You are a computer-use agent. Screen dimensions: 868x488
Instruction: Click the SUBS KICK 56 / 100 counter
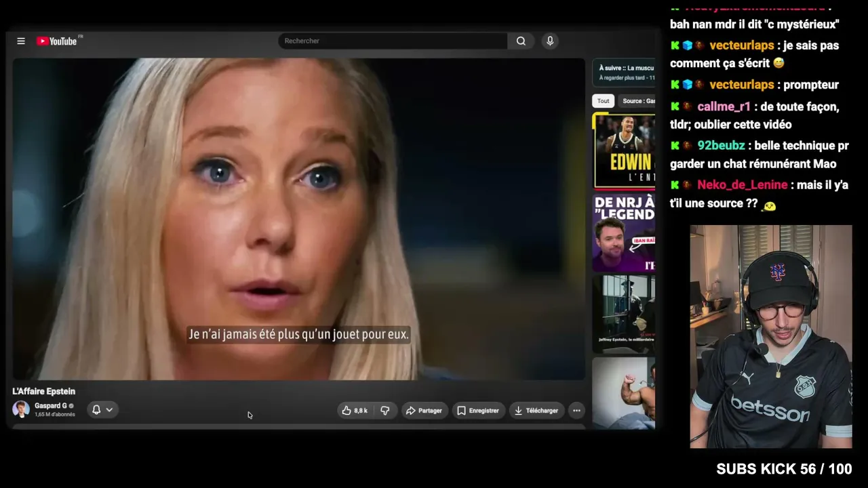tap(784, 469)
